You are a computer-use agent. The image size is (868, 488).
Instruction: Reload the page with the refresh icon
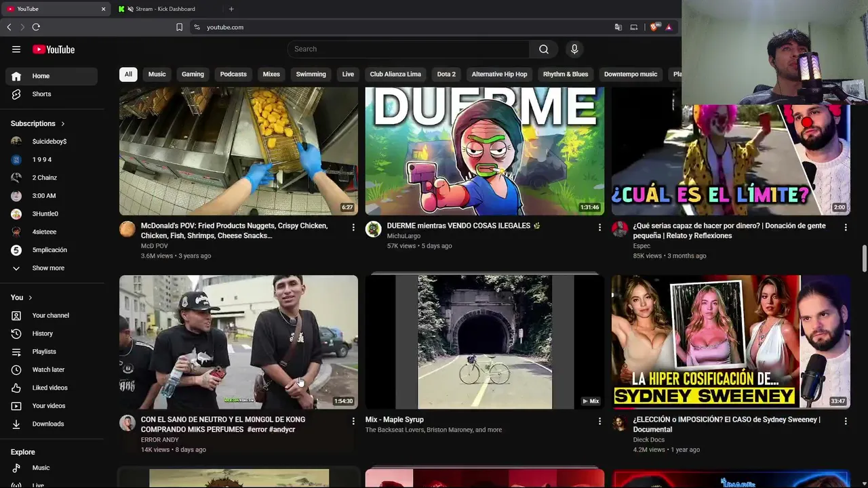36,27
